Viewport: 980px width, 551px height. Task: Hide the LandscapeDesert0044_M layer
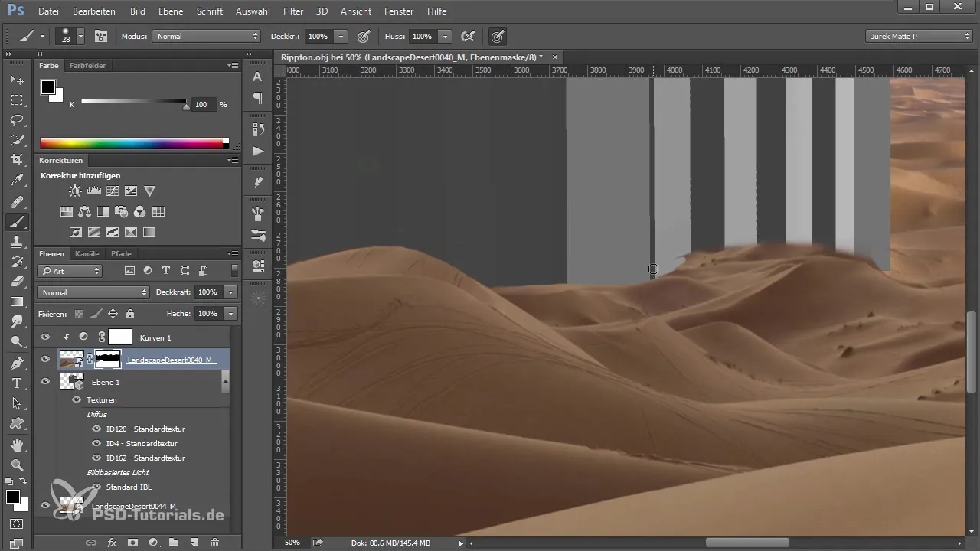click(45, 505)
